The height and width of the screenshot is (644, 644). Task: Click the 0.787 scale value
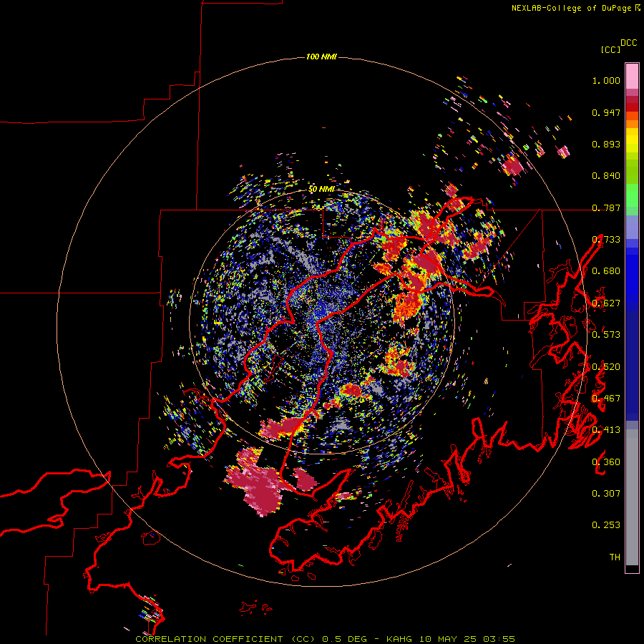606,208
